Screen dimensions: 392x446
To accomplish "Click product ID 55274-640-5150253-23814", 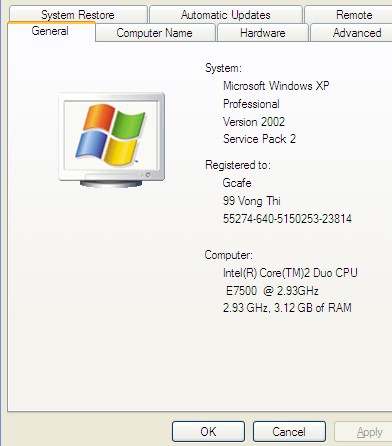I will (x=287, y=219).
